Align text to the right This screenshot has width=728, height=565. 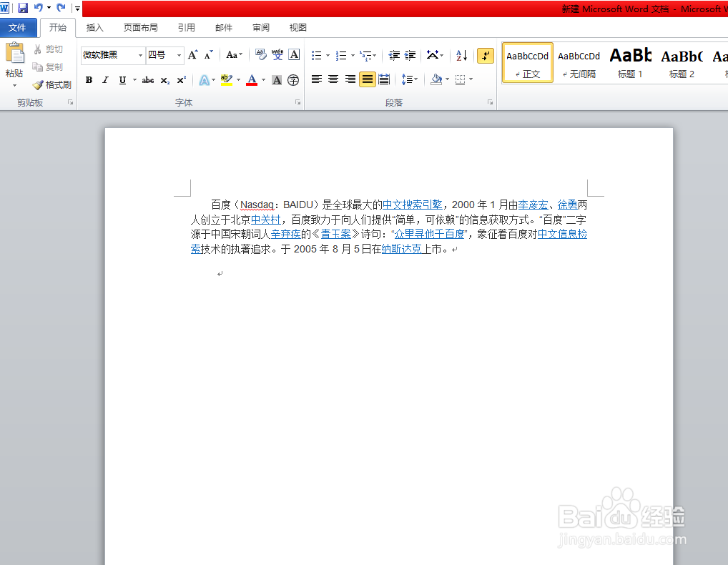(x=350, y=79)
